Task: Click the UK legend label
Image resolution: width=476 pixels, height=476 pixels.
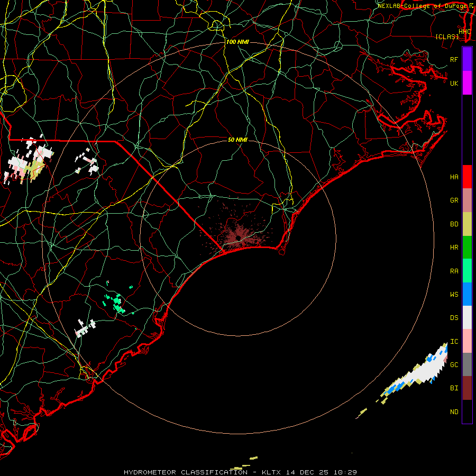Action: [454, 83]
